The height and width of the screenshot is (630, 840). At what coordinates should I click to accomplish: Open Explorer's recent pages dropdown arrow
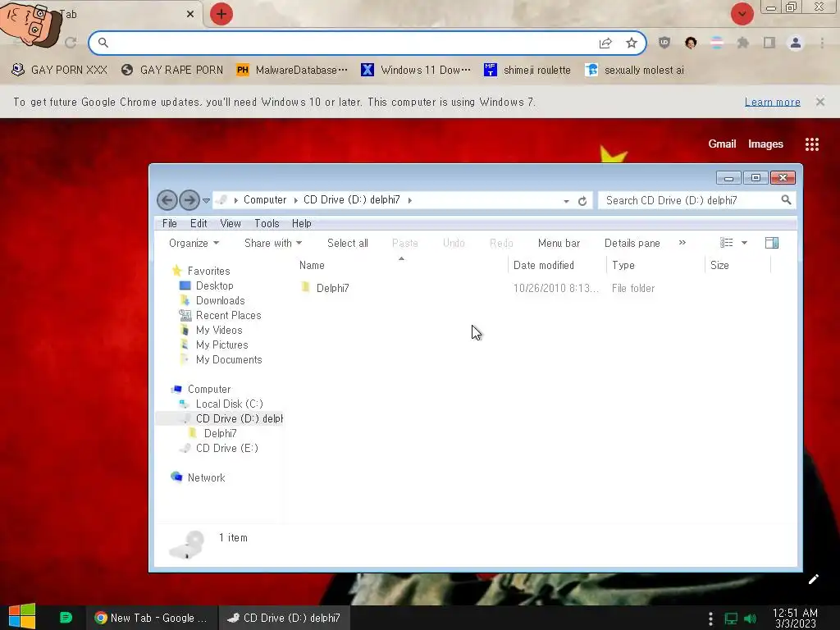point(206,201)
